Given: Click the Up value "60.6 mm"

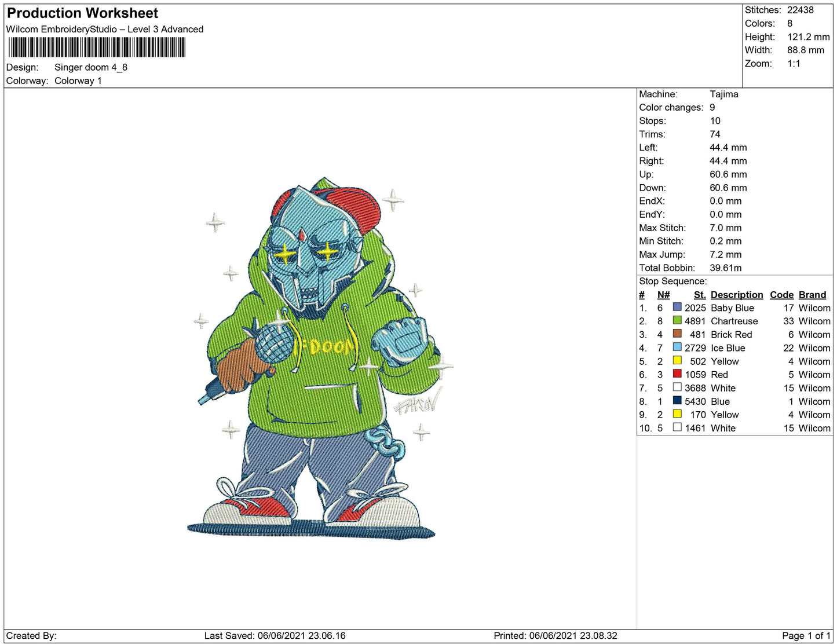Looking at the screenshot, I should point(729,174).
